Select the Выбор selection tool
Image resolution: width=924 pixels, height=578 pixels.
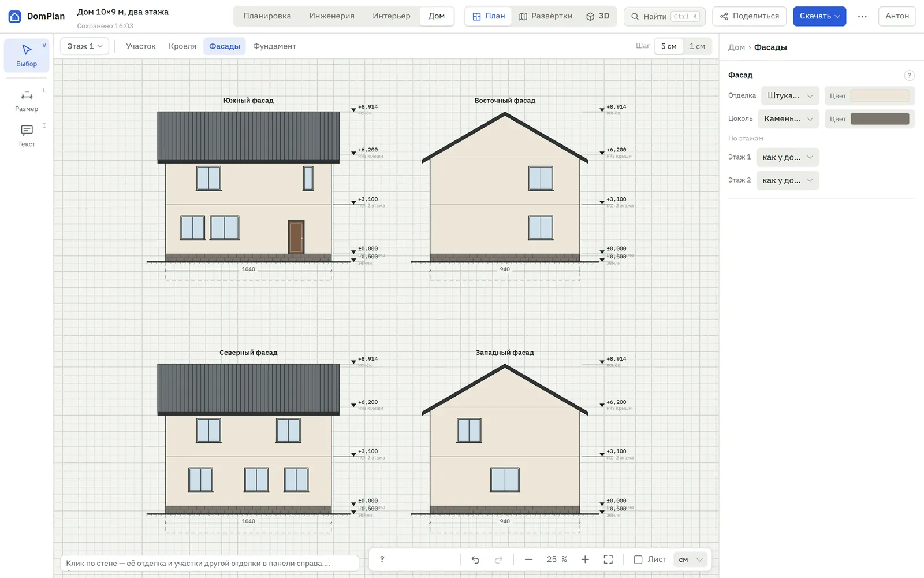click(x=27, y=55)
